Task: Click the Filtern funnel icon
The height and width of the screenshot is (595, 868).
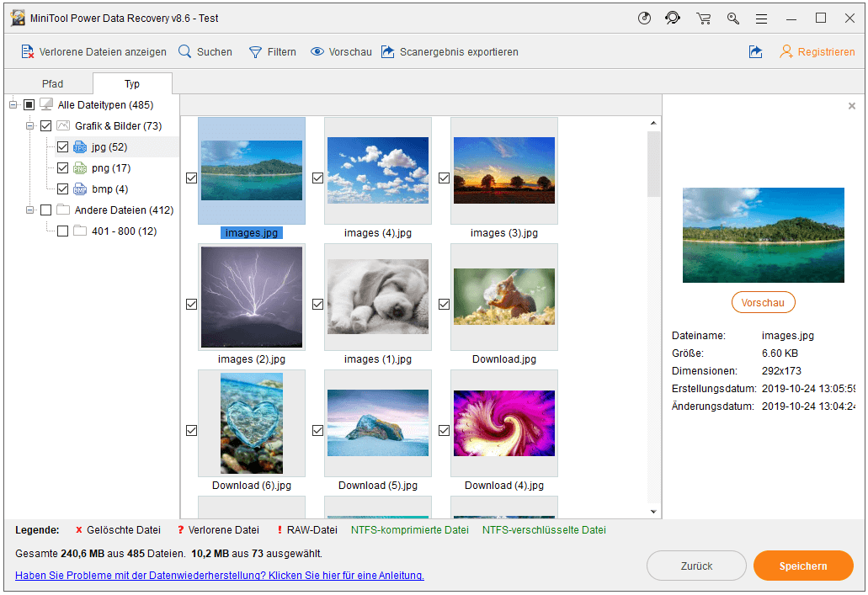Action: pos(255,52)
